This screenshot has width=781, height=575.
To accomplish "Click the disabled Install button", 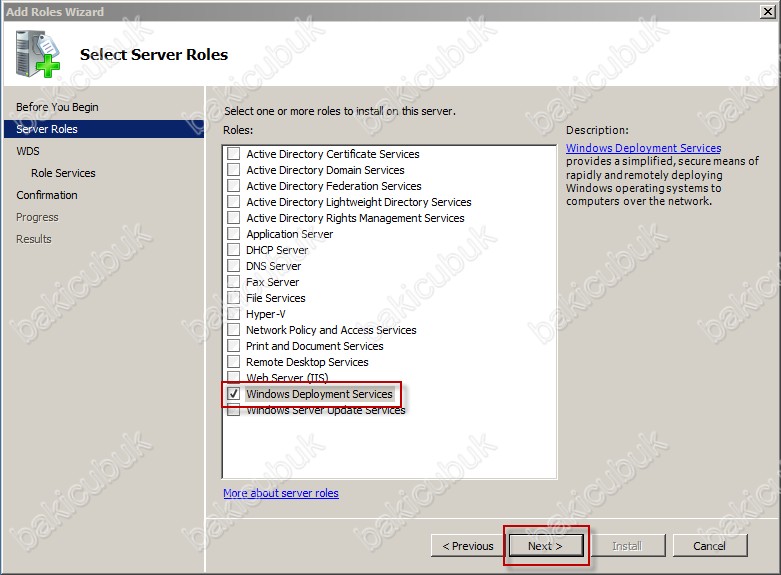I will coord(627,546).
